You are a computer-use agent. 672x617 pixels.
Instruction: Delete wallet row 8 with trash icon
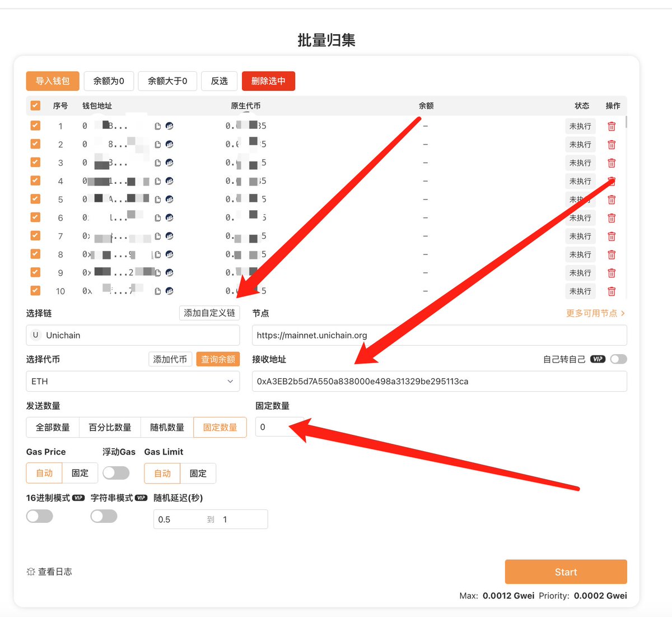(x=612, y=255)
